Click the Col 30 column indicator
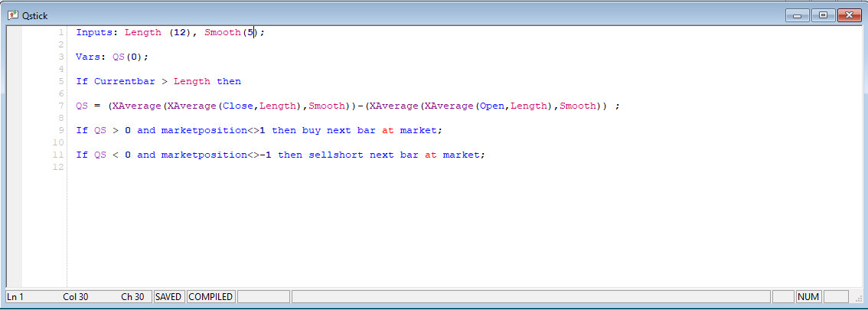Image resolution: width=868 pixels, height=310 pixels. pos(75,296)
